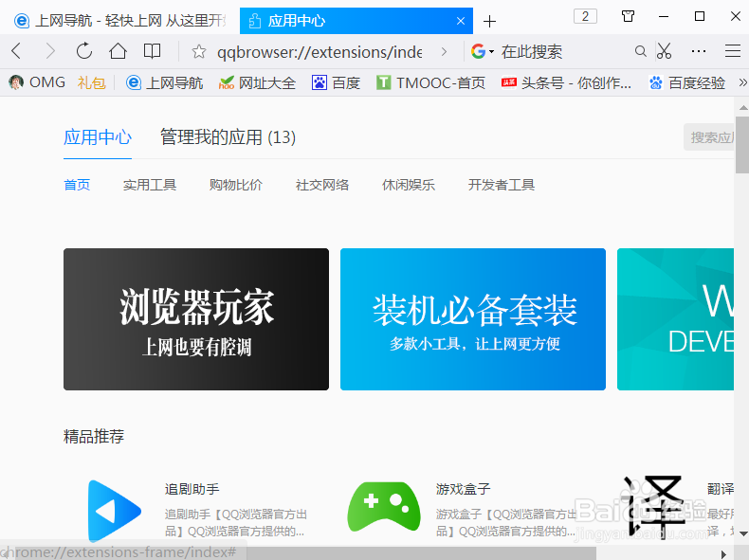The width and height of the screenshot is (749, 560).
Task: Click the horizontal scroll right arrow
Action: pyautogui.click(x=723, y=553)
